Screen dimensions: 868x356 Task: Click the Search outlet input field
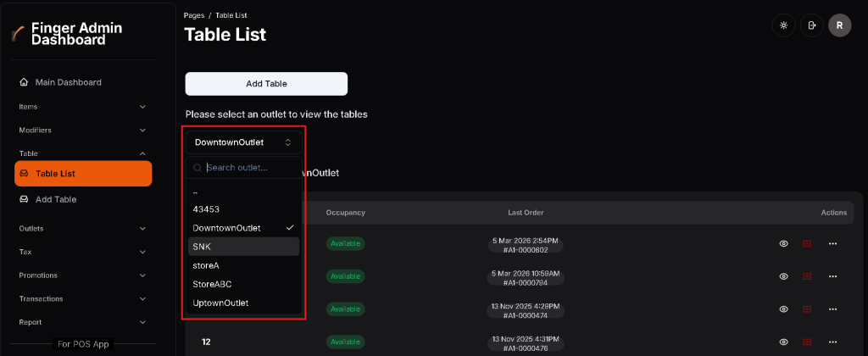coord(250,168)
